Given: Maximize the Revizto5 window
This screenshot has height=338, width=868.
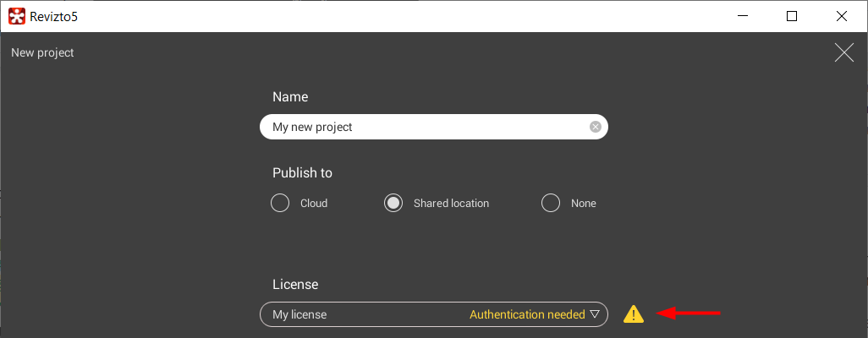Looking at the screenshot, I should coord(792,16).
